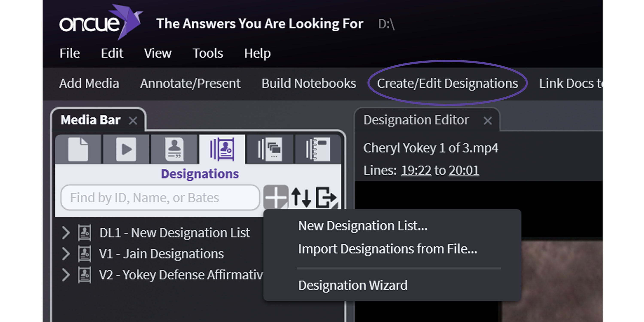Image resolution: width=644 pixels, height=322 pixels.
Task: Click Create/Edit Designations in the toolbar
Action: pos(447,83)
